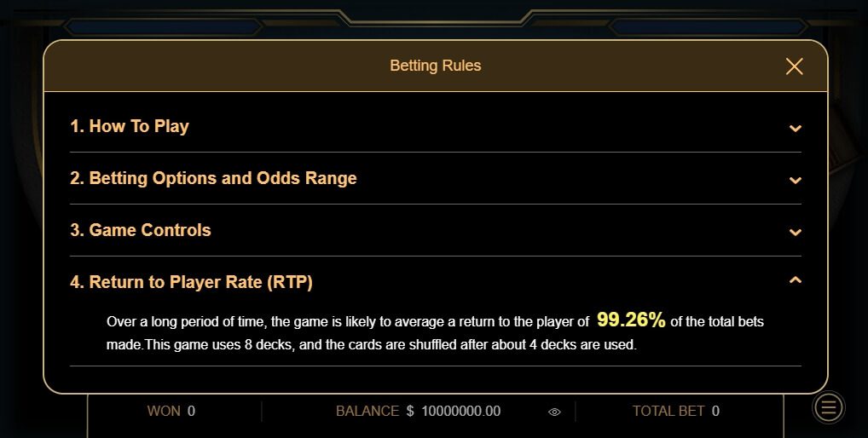Click the blue bar above dialog's left side
This screenshot has height=438, width=868.
click(164, 26)
